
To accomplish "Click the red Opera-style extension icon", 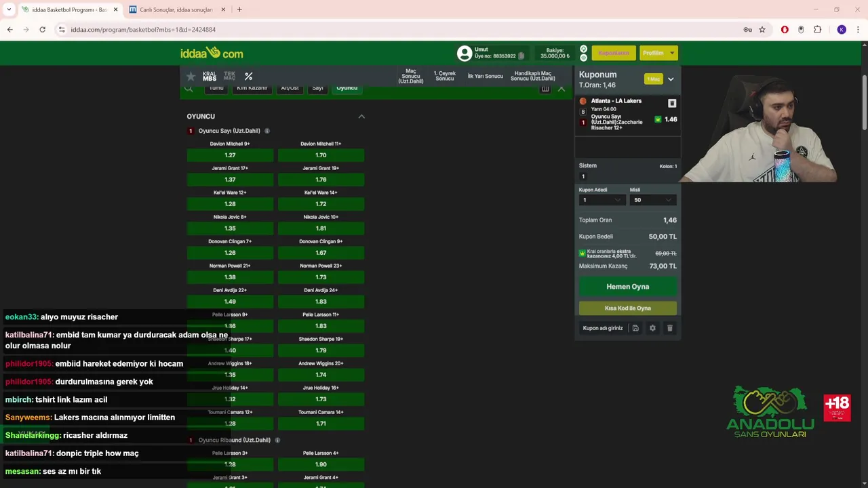I will tap(785, 30).
